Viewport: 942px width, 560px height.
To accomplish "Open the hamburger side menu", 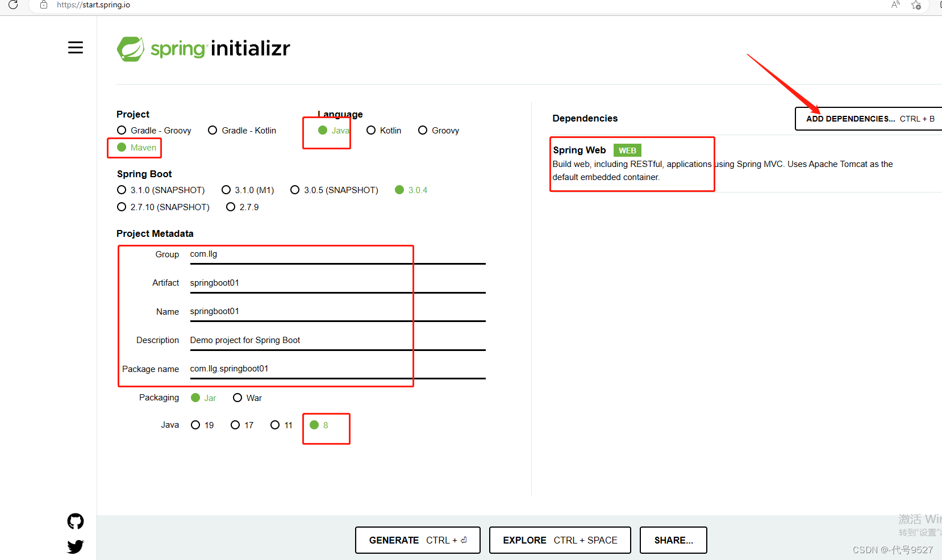I will point(76,48).
